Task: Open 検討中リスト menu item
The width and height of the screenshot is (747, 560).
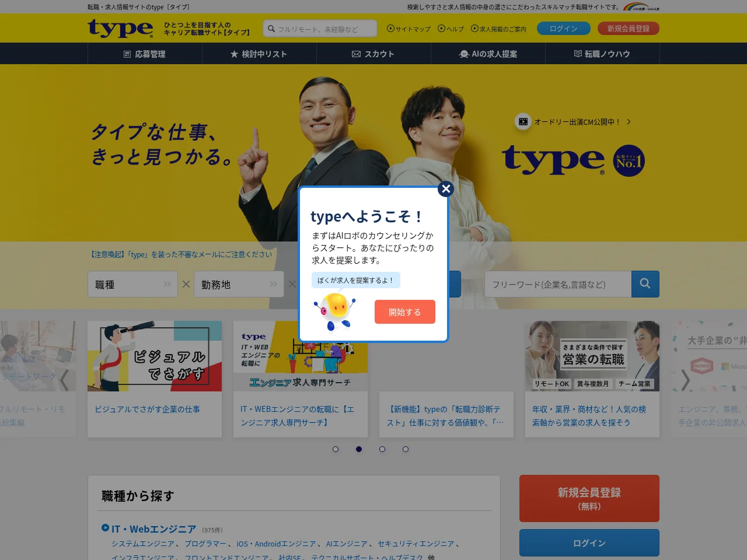Action: (259, 54)
